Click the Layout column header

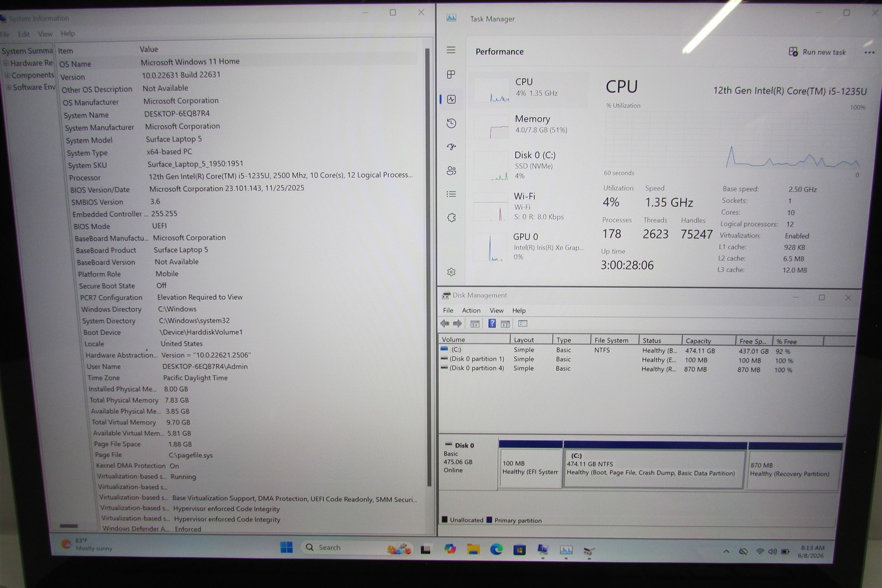530,339
